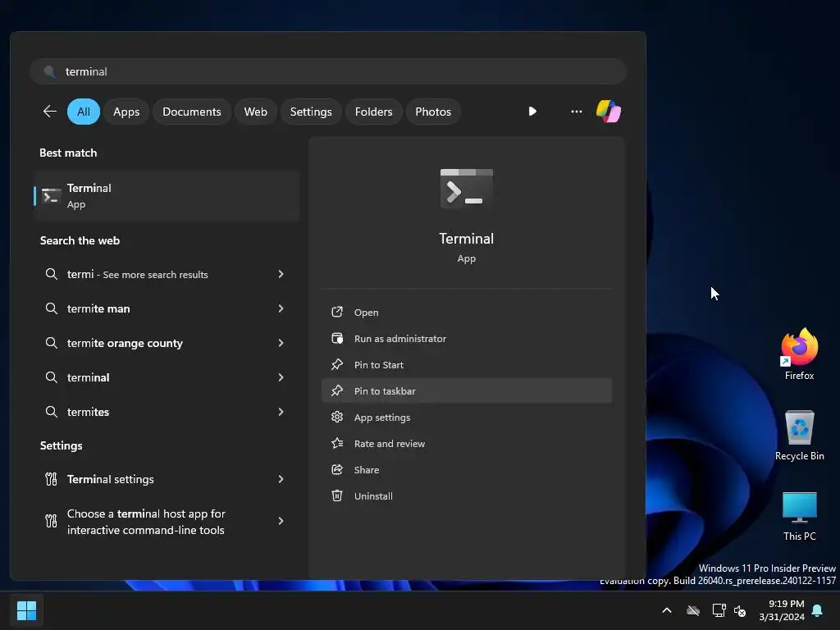
Task: Choose Share in Terminal actions
Action: point(467,470)
